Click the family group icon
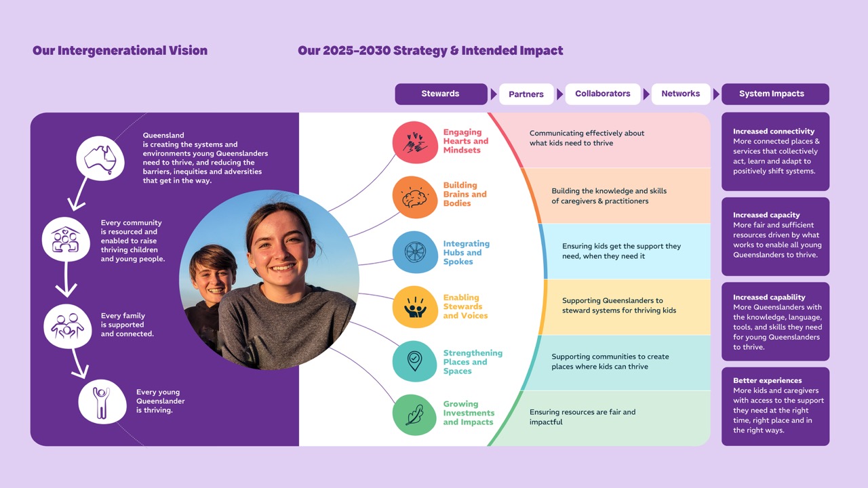This screenshot has height=488, width=868. point(68,325)
